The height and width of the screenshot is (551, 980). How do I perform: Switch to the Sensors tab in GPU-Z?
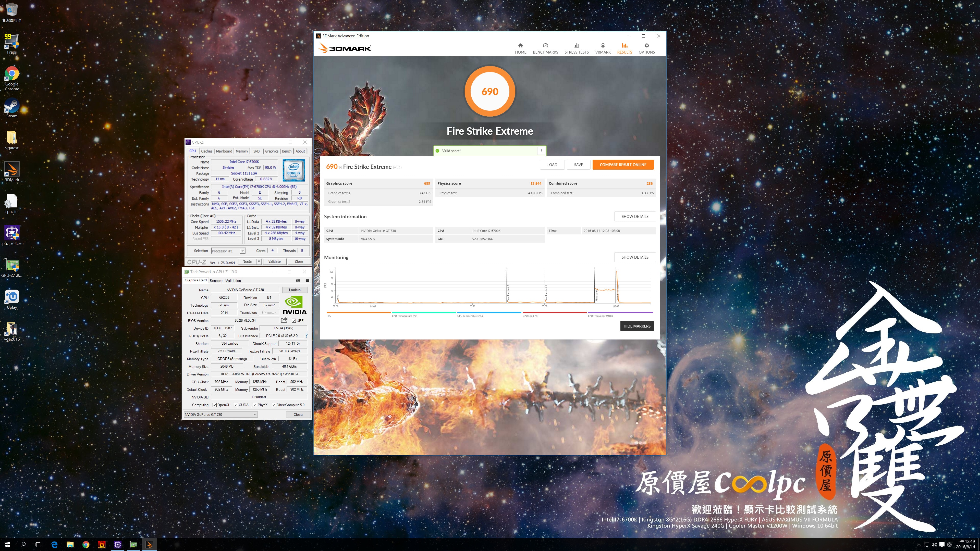[216, 281]
